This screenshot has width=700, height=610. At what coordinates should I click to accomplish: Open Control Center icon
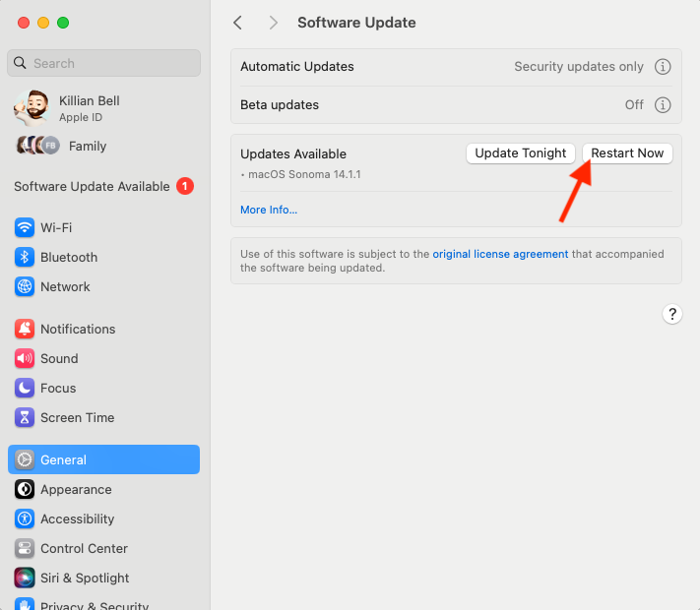25,548
